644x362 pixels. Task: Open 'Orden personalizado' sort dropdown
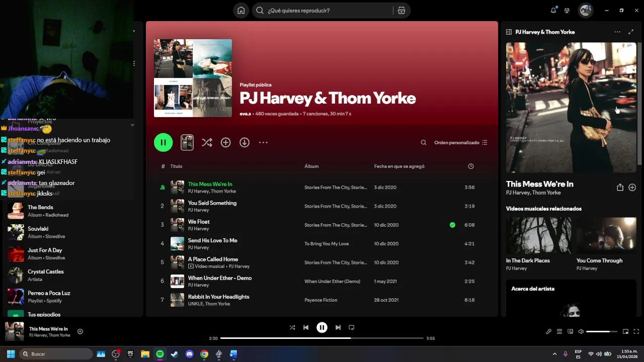click(461, 143)
